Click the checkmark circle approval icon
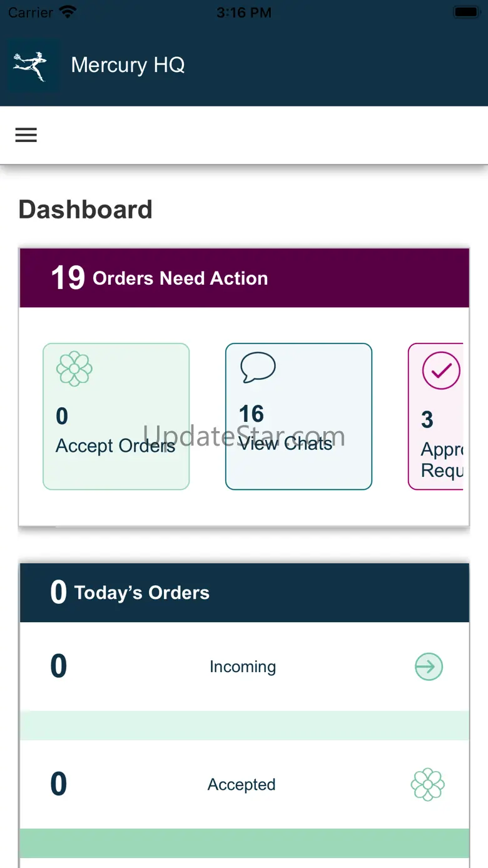This screenshot has height=868, width=488. (x=441, y=370)
